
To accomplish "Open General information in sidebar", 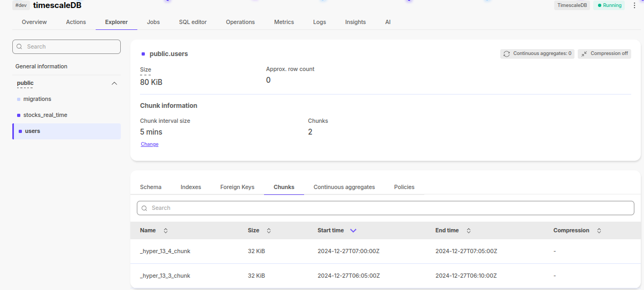I will coord(41,67).
